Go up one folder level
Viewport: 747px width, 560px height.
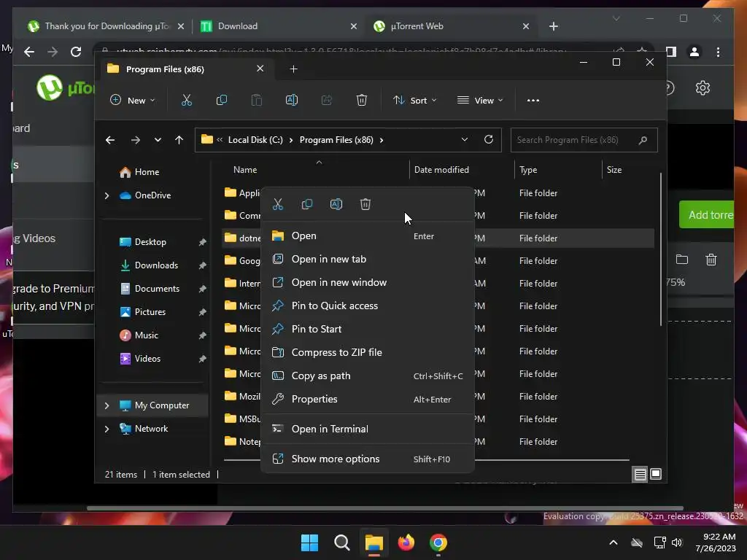[x=179, y=140]
